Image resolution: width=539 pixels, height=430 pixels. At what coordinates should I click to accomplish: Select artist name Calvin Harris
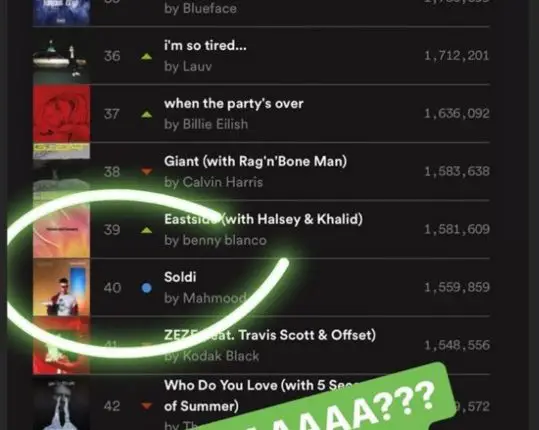pos(223,182)
